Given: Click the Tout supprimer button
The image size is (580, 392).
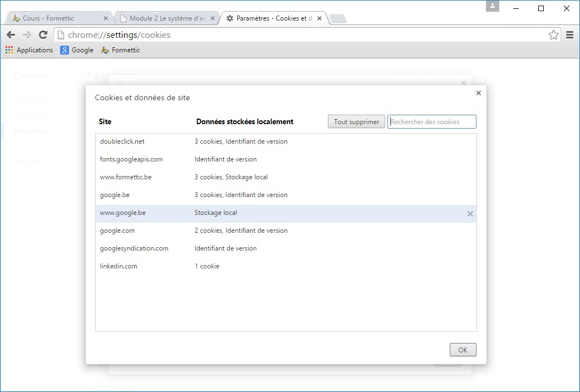Looking at the screenshot, I should coord(356,122).
